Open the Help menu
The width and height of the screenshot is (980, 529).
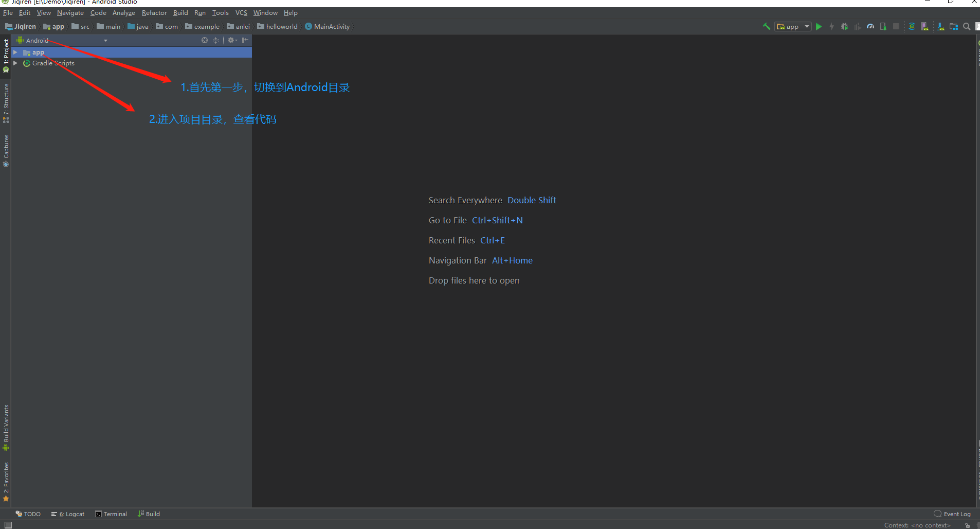(x=291, y=12)
